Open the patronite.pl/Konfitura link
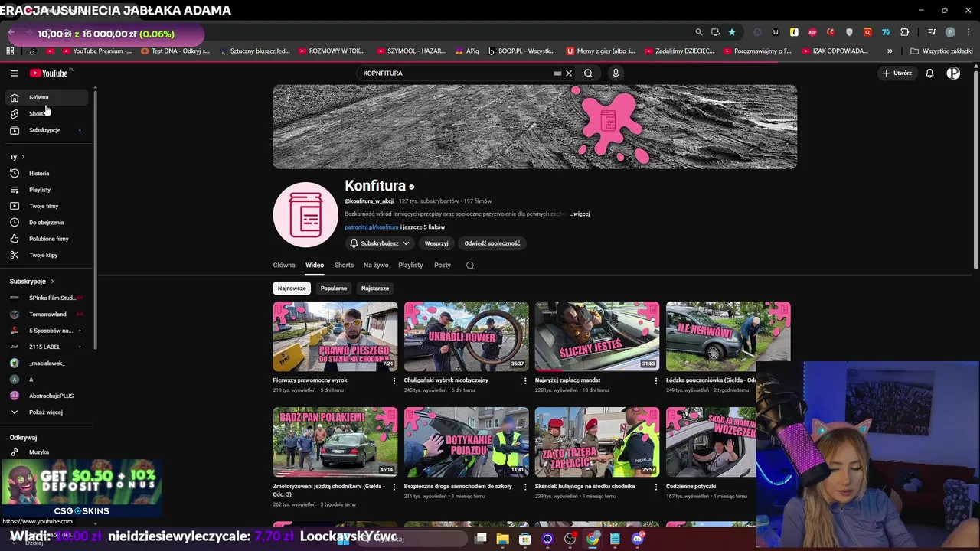 pos(371,227)
